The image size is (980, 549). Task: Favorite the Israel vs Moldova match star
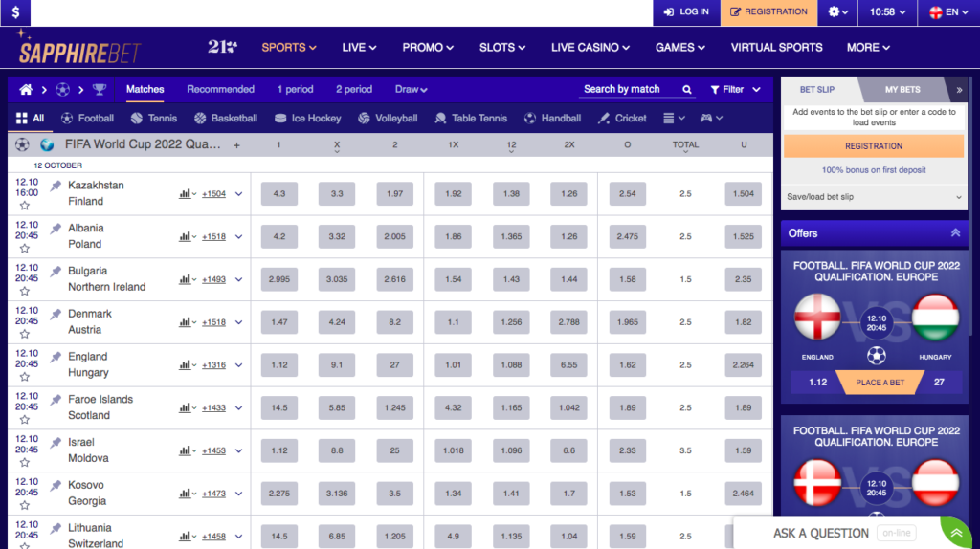coord(24,462)
